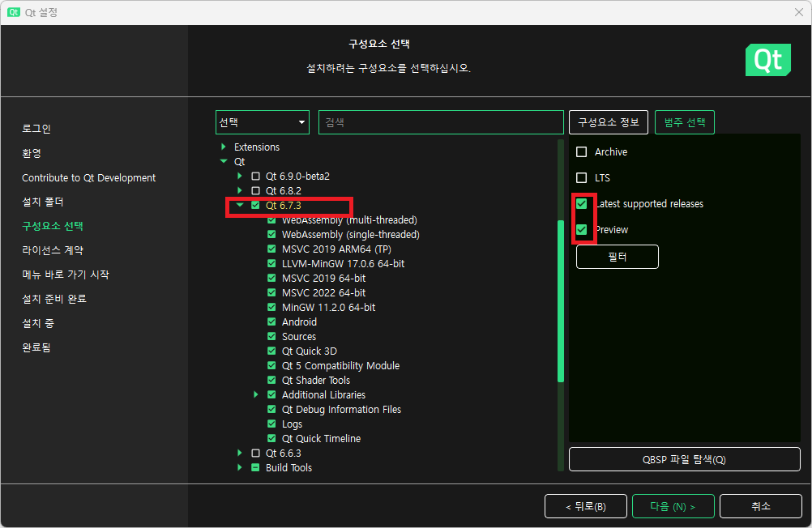Check the Qt 6.8.2 checkbox
This screenshot has width=812, height=528.
point(255,190)
